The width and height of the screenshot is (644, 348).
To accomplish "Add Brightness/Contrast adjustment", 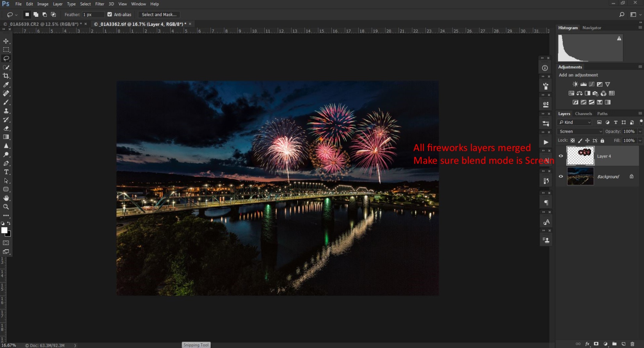I will pos(575,84).
